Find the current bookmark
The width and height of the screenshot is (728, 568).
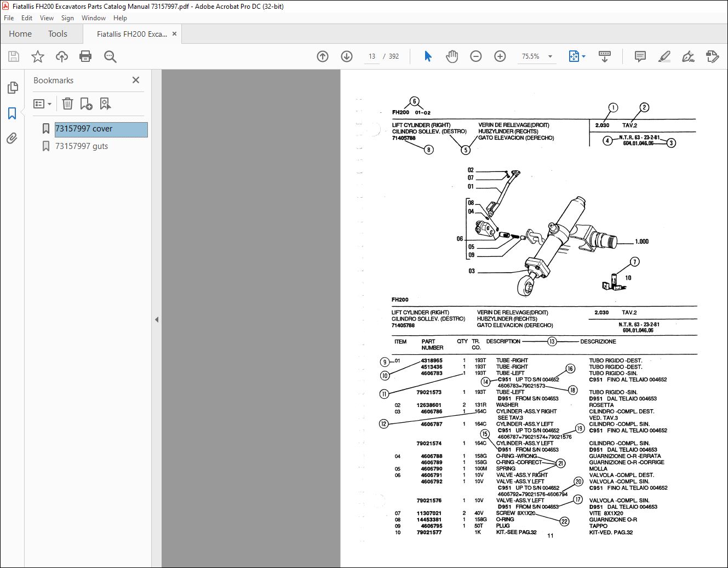105,104
